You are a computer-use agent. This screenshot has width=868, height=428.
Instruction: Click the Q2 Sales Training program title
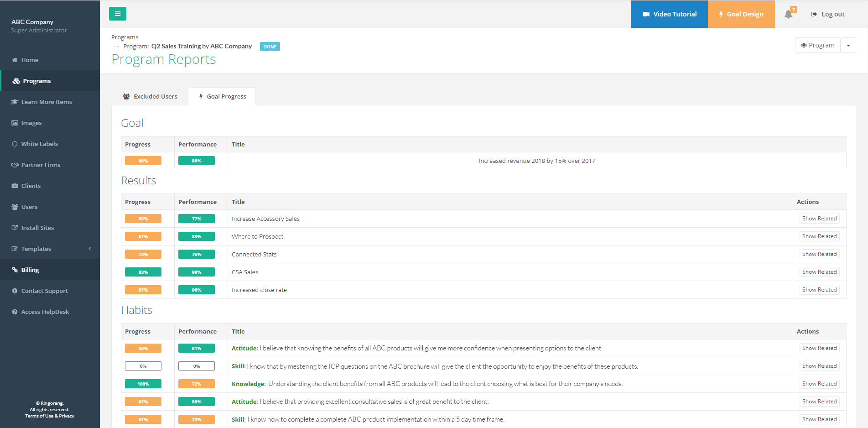click(202, 46)
